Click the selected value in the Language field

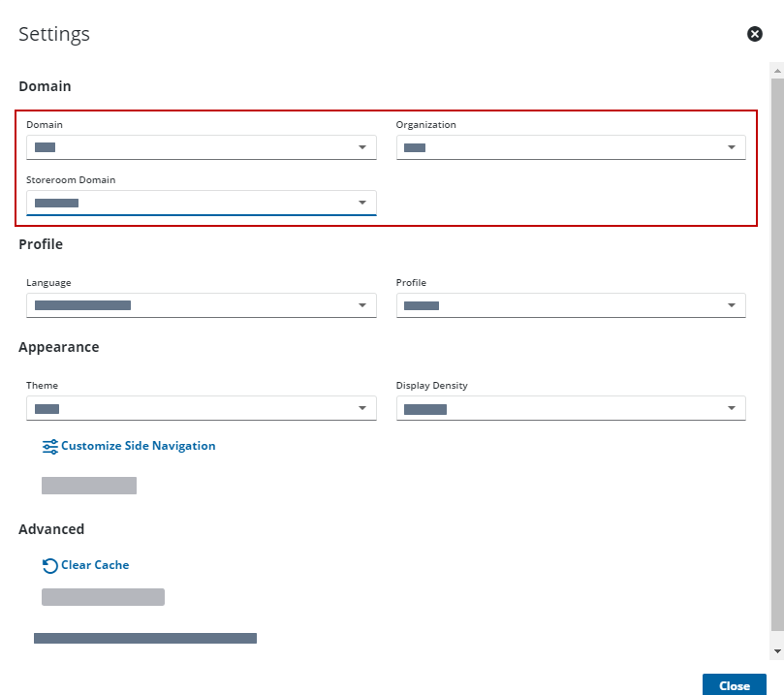[x=82, y=305]
